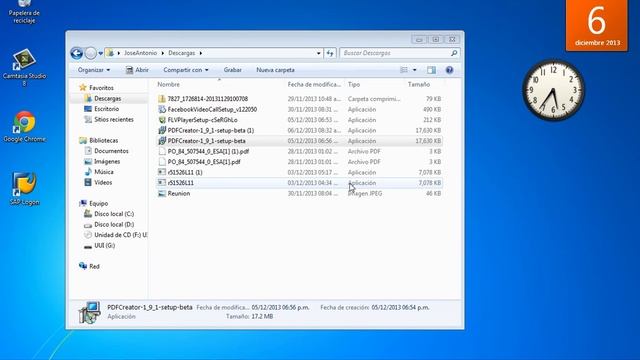The image size is (640, 360).
Task: Open the Compartir con dropdown menu
Action: pos(186,70)
